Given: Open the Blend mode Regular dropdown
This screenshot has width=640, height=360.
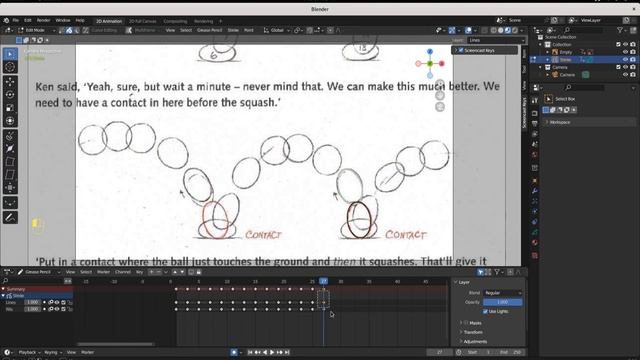Looking at the screenshot, I should pyautogui.click(x=503, y=293).
